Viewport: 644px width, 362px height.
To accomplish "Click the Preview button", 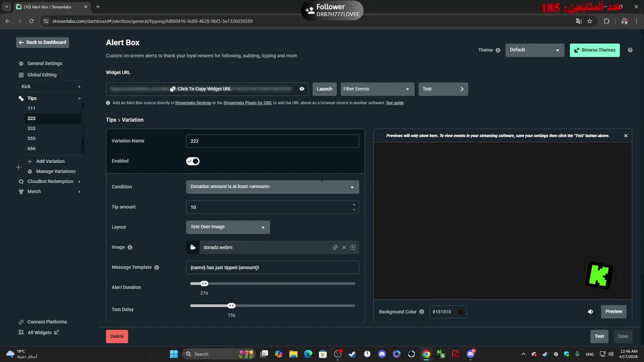I will point(613,312).
